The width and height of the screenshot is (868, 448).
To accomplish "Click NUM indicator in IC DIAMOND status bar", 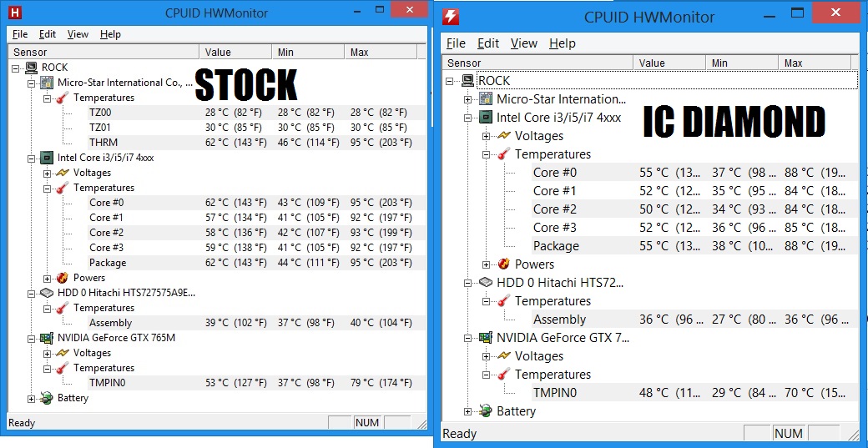I will pos(789,433).
